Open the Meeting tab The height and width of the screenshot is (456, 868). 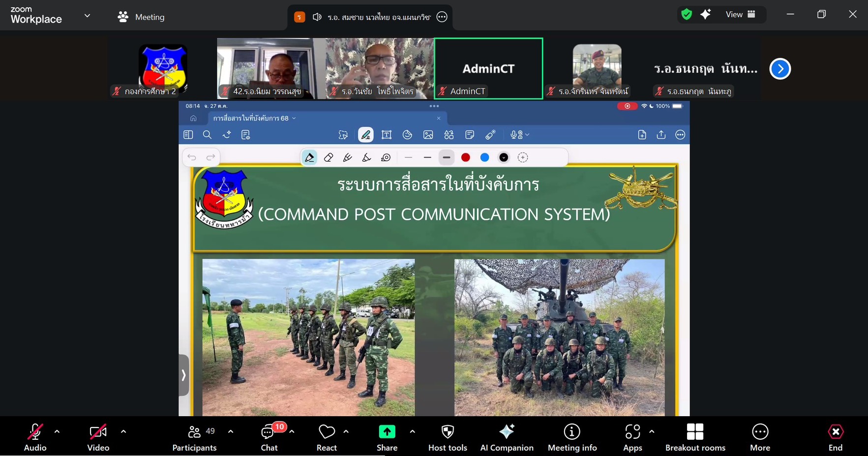click(x=142, y=17)
